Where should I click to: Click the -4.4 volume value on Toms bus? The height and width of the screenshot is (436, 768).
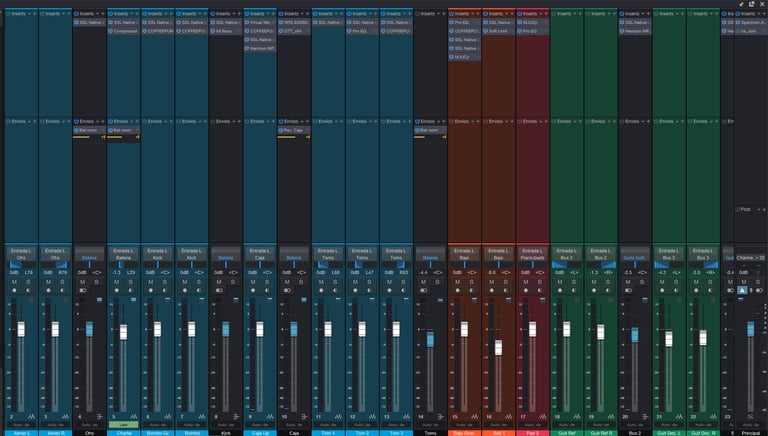[x=424, y=272]
